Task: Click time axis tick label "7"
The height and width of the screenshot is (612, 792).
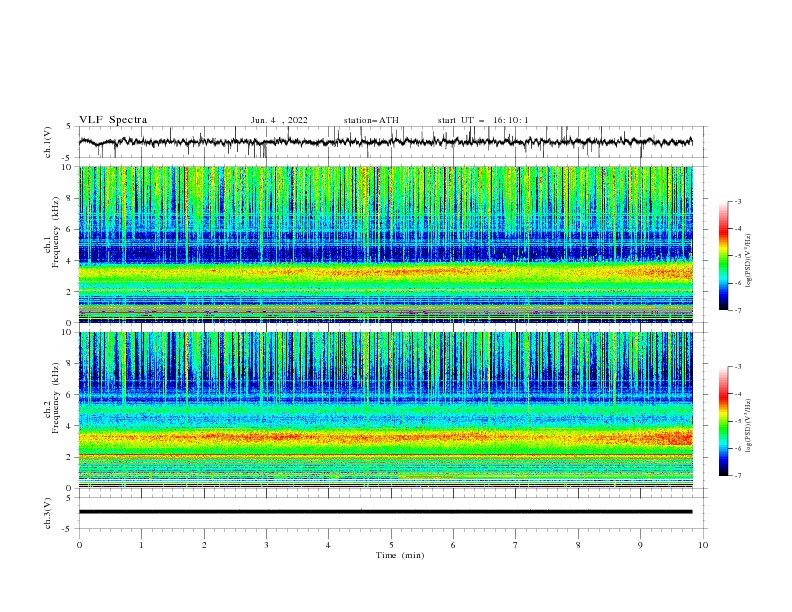Action: (x=516, y=545)
